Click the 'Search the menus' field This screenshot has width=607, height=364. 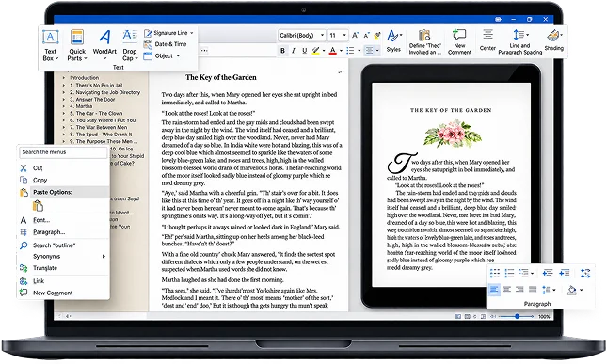coord(63,152)
